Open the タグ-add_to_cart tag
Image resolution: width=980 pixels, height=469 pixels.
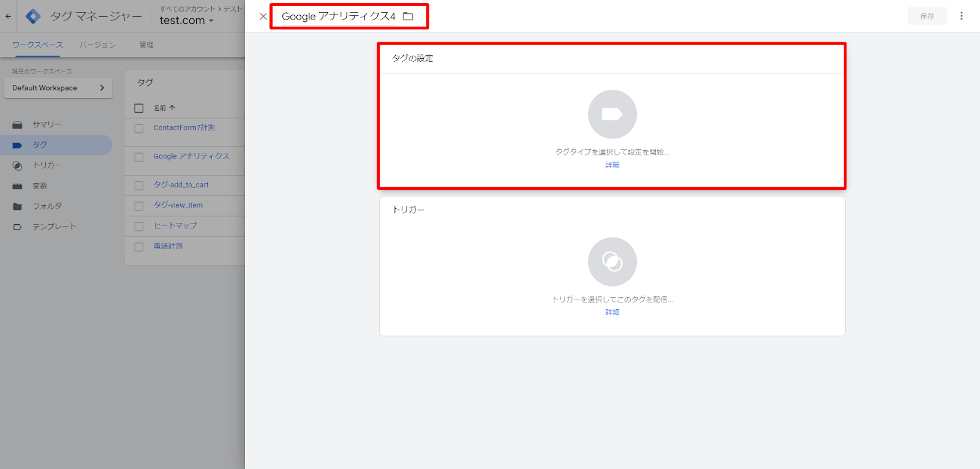pyautogui.click(x=181, y=185)
